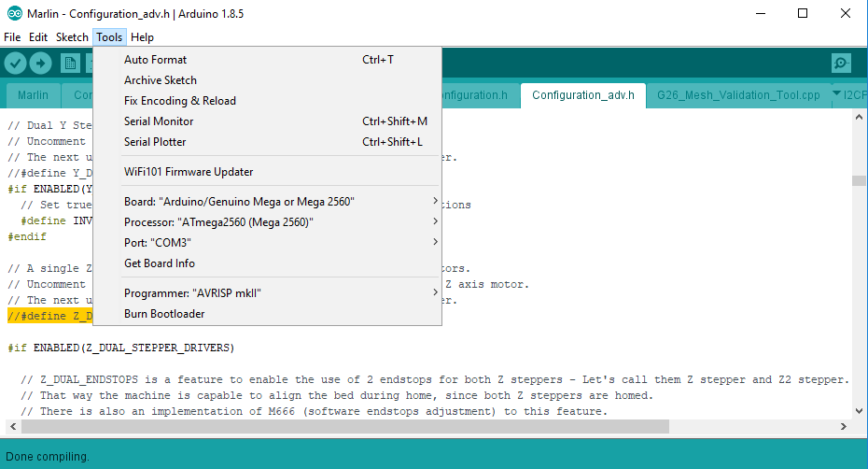
Task: Expand the Port COM3 submenu arrow
Action: click(435, 242)
